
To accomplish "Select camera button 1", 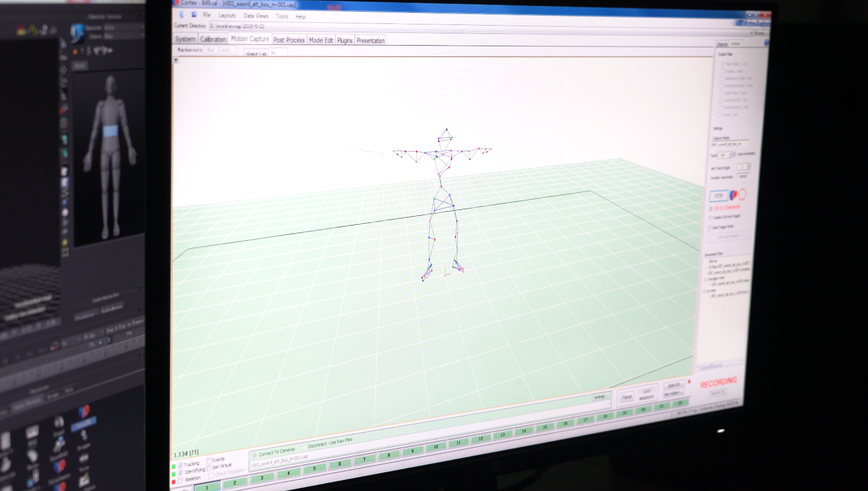I will tap(207, 487).
